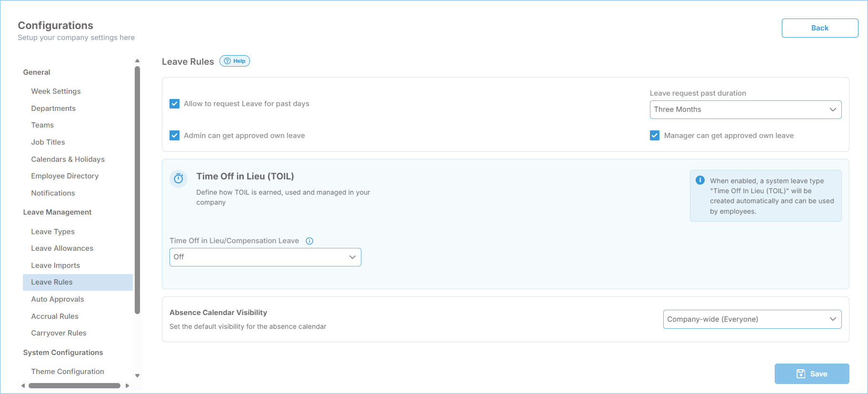Uncheck Admin can get approved own leave
The image size is (868, 394).
[175, 136]
